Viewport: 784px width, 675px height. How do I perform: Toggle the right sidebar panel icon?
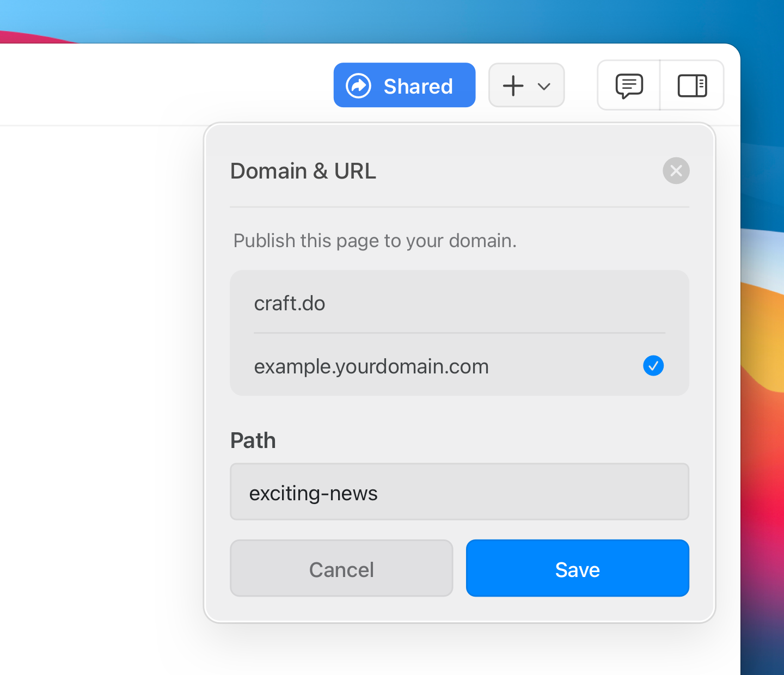point(692,85)
